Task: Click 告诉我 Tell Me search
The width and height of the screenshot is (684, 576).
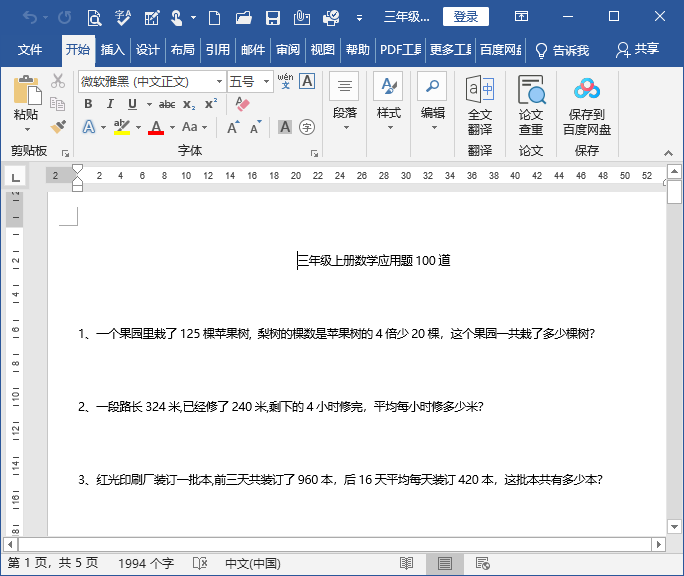Action: click(562, 50)
